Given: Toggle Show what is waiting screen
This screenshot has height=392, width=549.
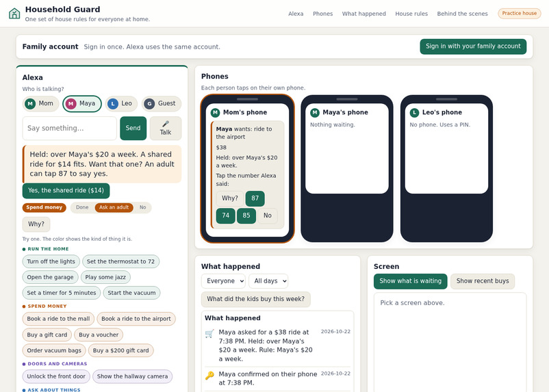Looking at the screenshot, I should pos(410,281).
